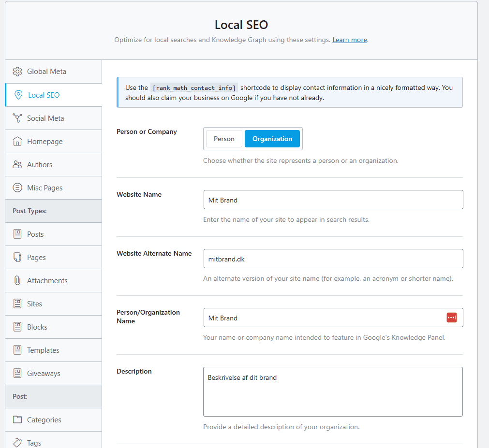Click the Homepage house icon

[x=17, y=142]
